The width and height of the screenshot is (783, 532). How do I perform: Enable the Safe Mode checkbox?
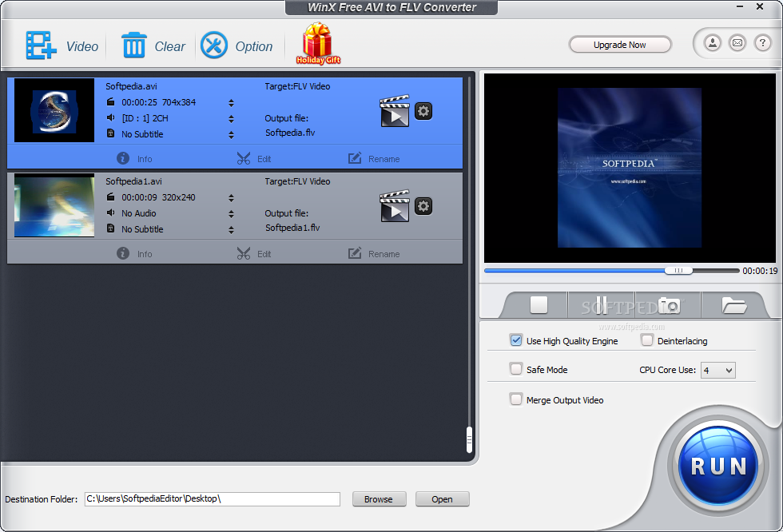(x=516, y=369)
